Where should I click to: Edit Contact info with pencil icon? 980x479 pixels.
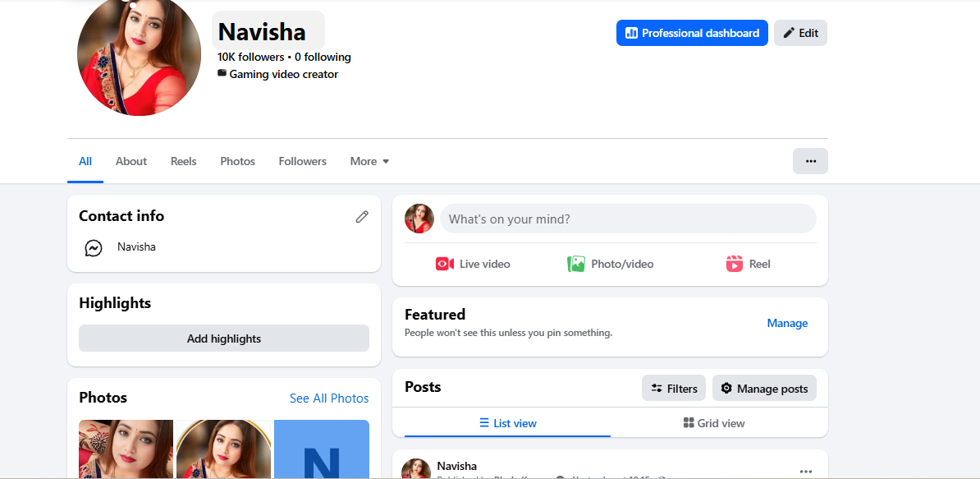click(x=362, y=216)
